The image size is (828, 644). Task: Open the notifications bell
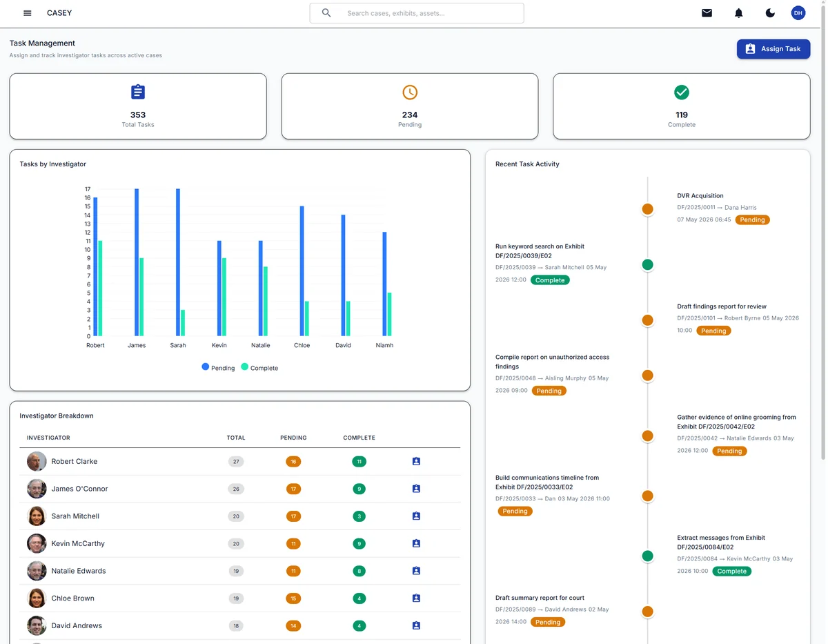pos(738,13)
